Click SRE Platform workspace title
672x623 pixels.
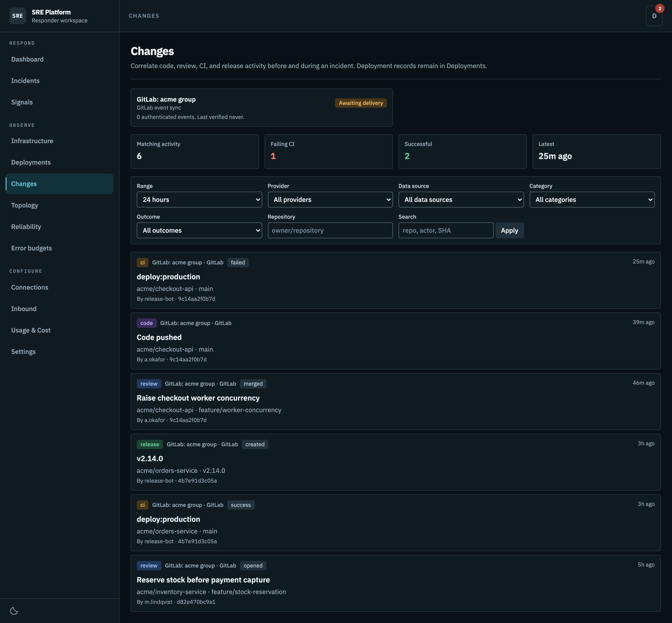[x=51, y=12]
